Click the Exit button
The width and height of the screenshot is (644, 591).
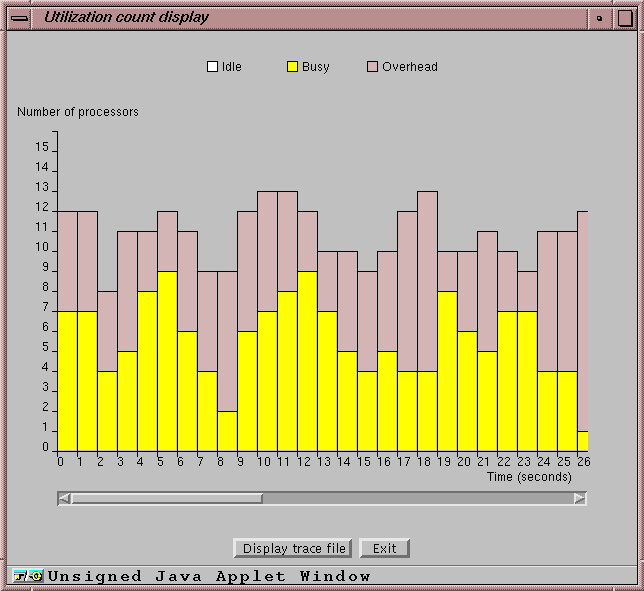(384, 548)
